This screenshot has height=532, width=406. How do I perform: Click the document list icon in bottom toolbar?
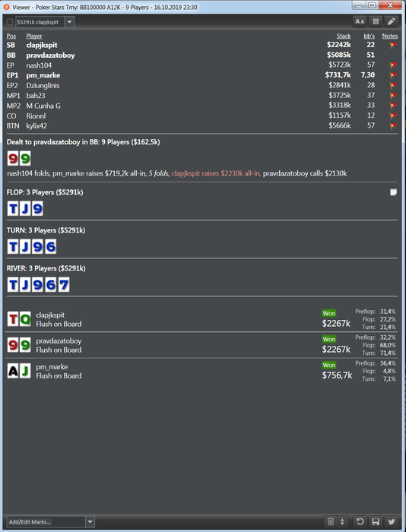(331, 521)
